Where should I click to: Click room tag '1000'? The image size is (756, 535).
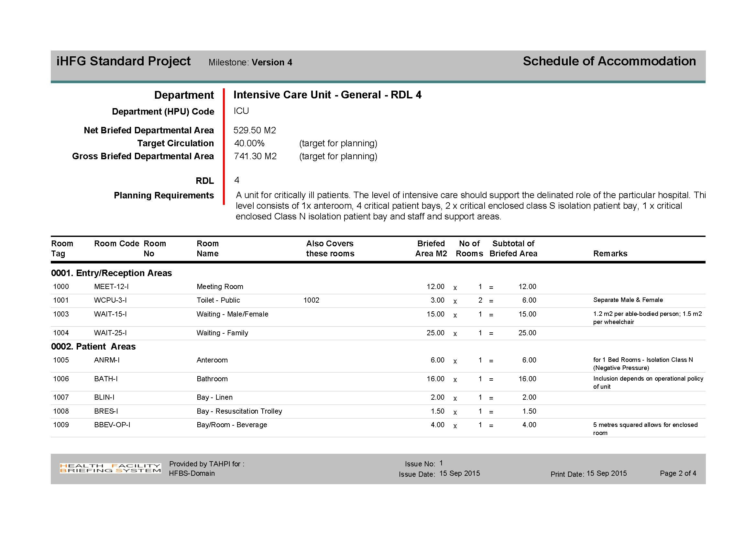pos(61,287)
